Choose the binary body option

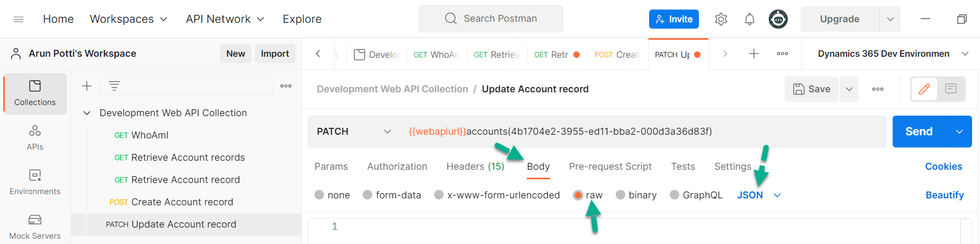click(621, 195)
